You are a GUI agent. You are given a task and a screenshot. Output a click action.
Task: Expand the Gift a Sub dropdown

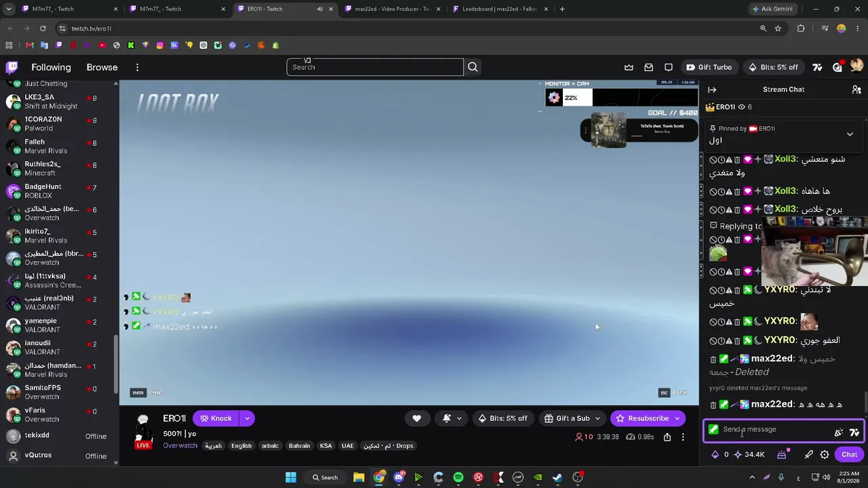(597, 418)
